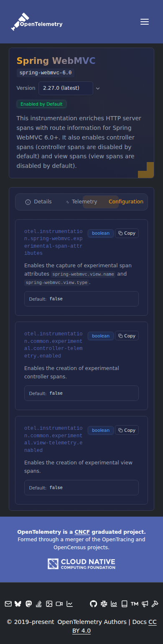The image size is (163, 644).
Task: Click the otel.instrumentation.spring-webmvc.experimental-span-attributes name
Action: tap(53, 242)
